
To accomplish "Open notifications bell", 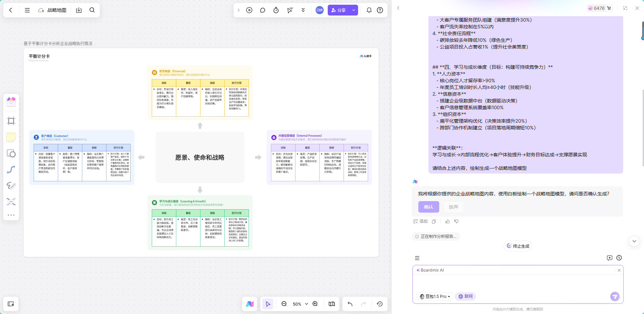I will click(x=369, y=10).
